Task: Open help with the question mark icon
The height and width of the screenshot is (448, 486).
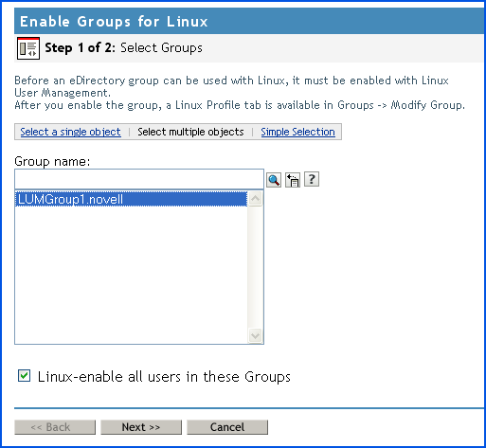Action: [x=312, y=179]
